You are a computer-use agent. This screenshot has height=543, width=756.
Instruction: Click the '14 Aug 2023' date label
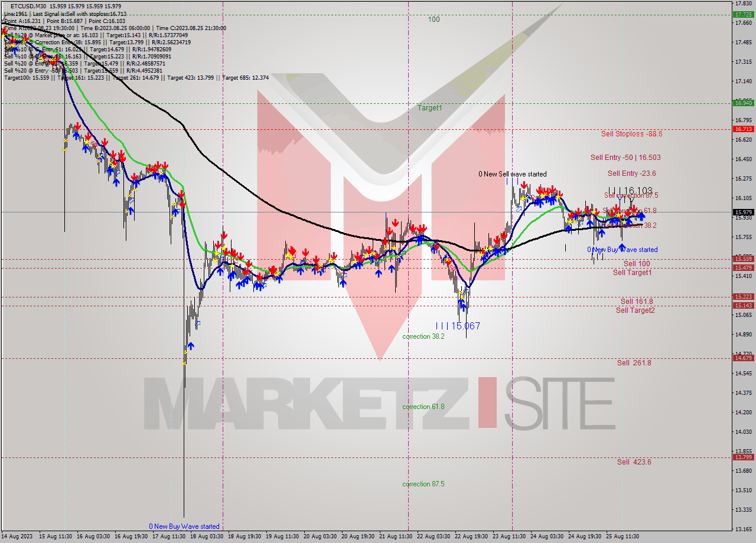tap(16, 537)
